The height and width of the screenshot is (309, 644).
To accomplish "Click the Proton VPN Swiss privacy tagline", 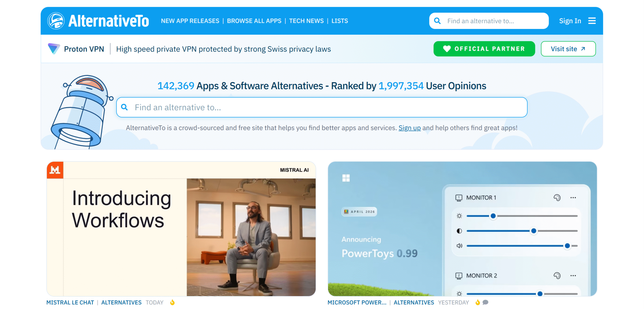I will tap(223, 49).
